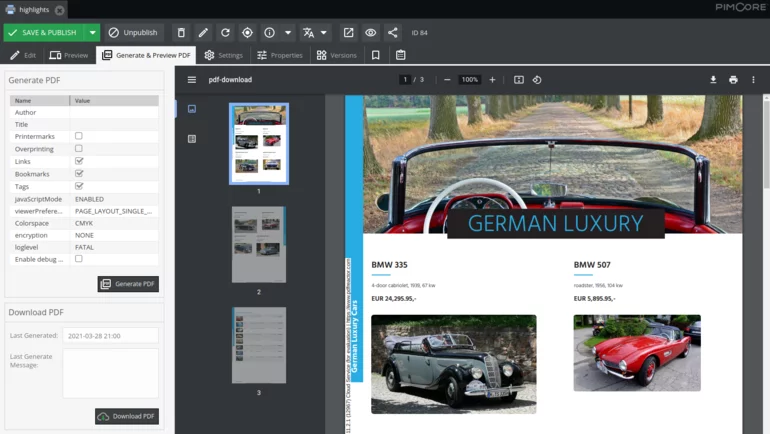Click the rename pencil icon

[x=203, y=32]
